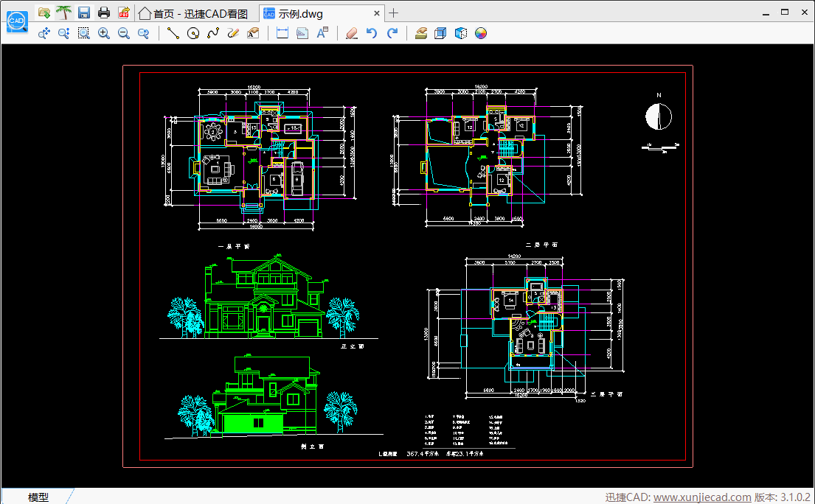This screenshot has width=815, height=504.
Task: Click the palm tree icon
Action: [64, 13]
